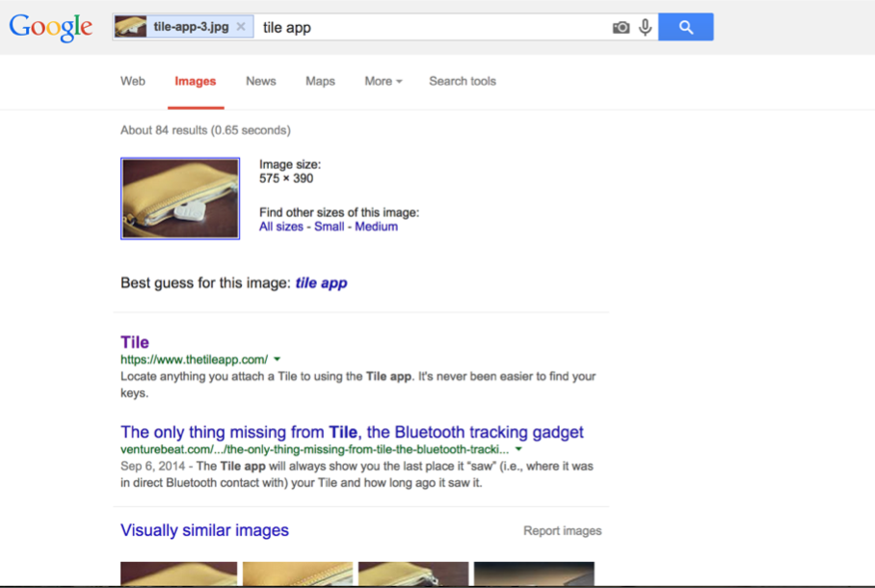The width and height of the screenshot is (875, 588).
Task: Open search by image camera icon
Action: pyautogui.click(x=621, y=27)
